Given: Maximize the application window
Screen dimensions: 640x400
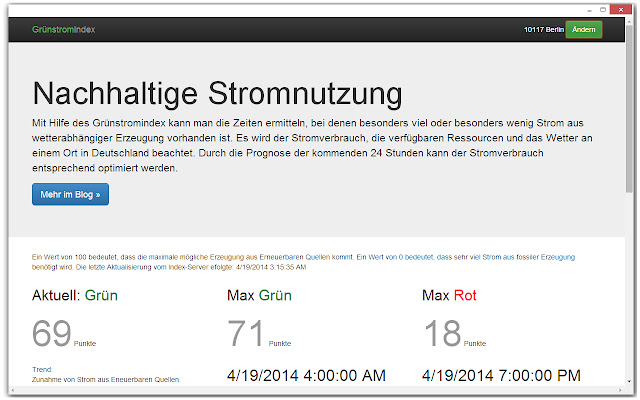Looking at the screenshot, I should click(603, 10).
